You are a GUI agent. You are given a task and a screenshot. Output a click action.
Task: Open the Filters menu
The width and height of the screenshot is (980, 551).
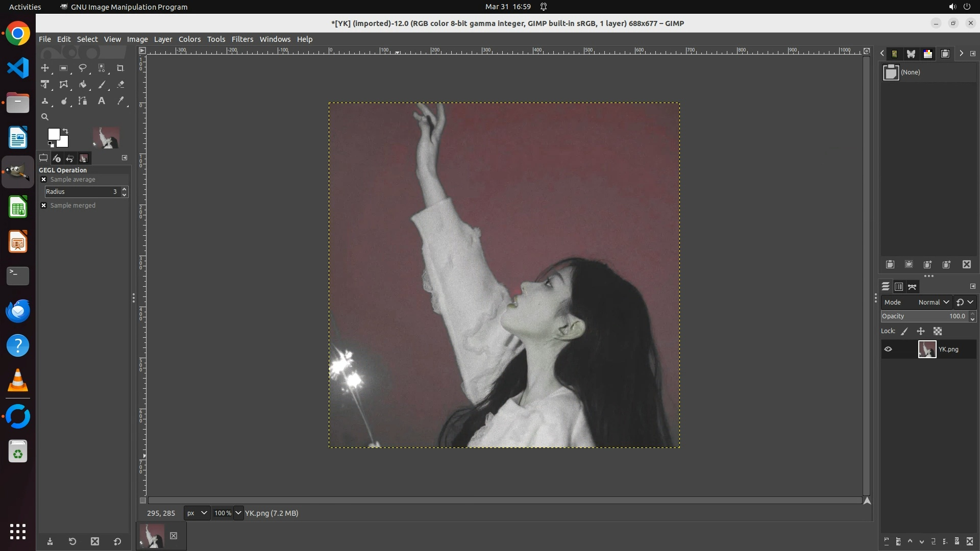pyautogui.click(x=242, y=39)
